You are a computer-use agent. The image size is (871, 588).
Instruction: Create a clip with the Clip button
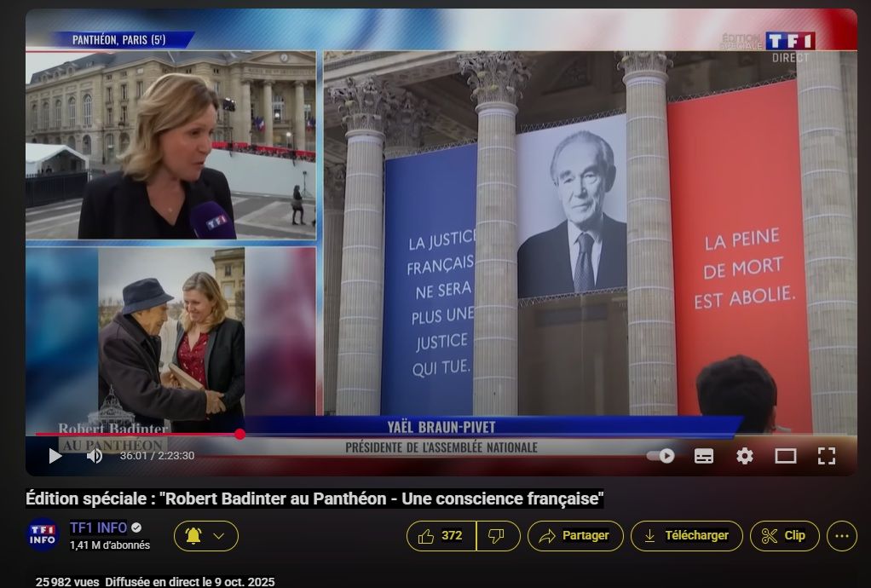coord(784,536)
